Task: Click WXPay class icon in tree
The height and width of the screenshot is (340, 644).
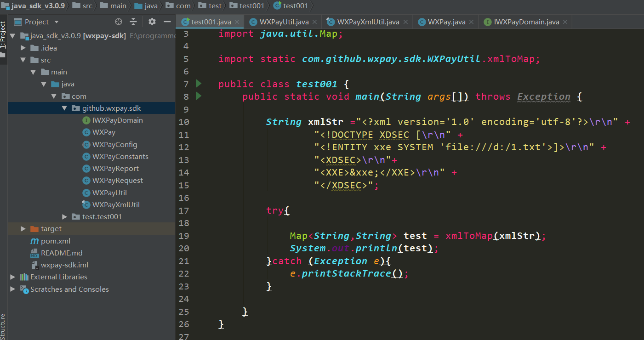Action: [86, 132]
